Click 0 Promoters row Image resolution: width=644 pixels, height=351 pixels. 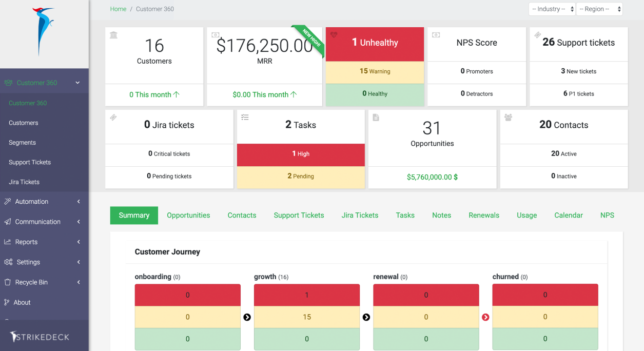477,72
